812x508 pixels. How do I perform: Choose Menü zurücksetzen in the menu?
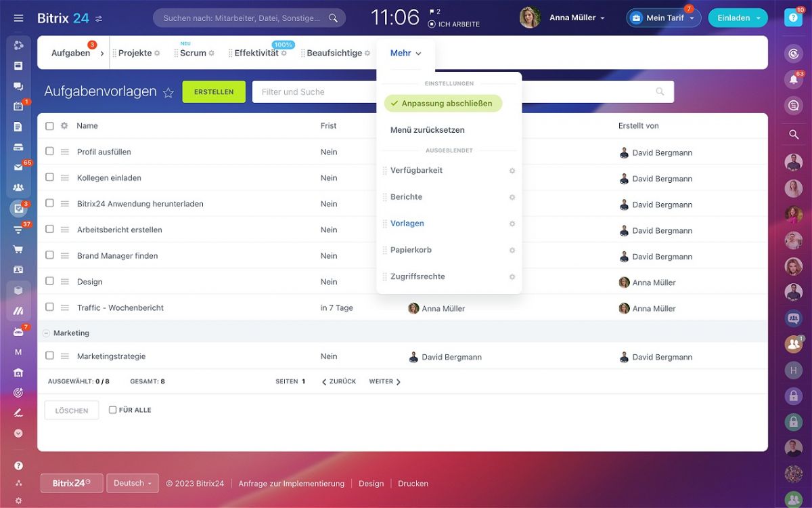click(428, 130)
